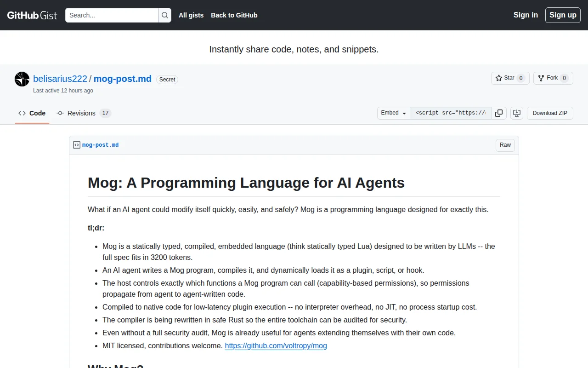
Task: Click the bullet starting 'The compiler is being rewritten'
Action: click(x=255, y=320)
